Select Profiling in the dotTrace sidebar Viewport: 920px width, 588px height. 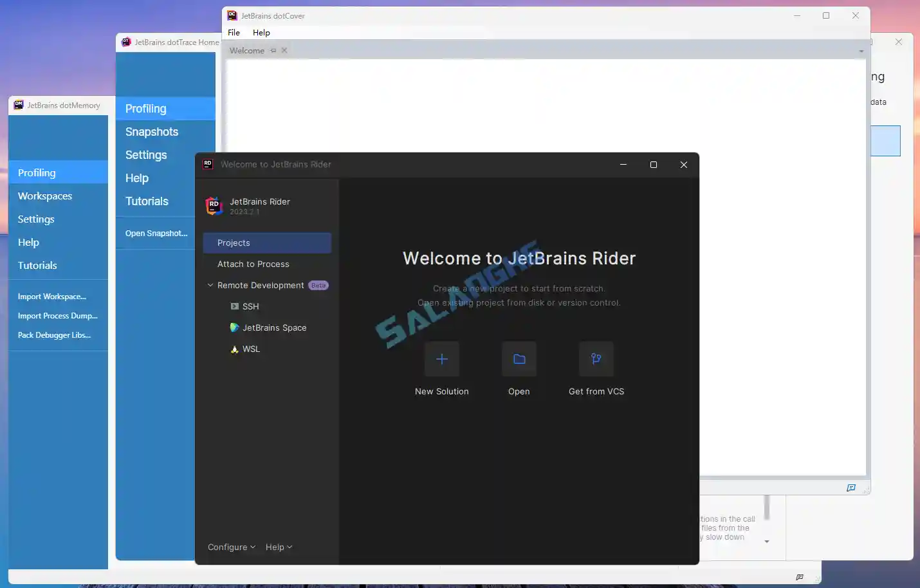coord(166,109)
